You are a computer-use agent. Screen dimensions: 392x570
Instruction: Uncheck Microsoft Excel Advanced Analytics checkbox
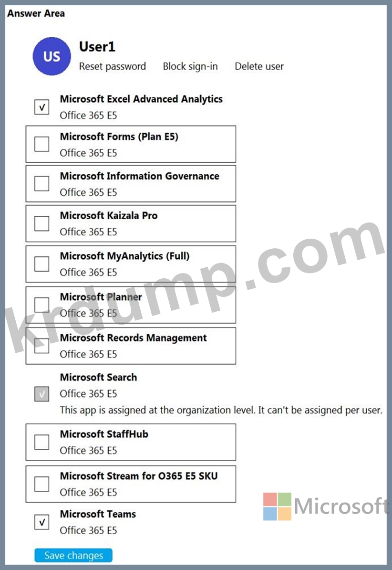[42, 107]
